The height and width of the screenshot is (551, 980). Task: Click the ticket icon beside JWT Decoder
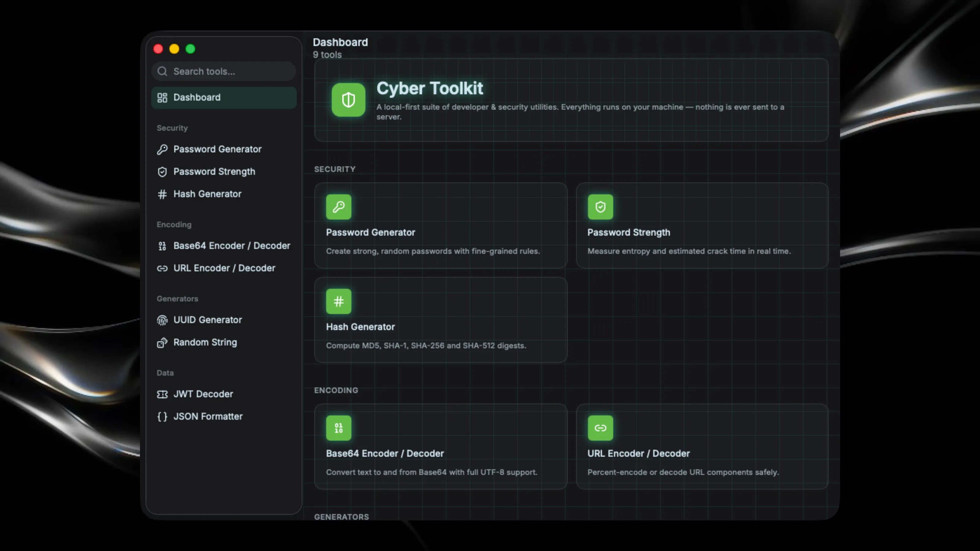[162, 394]
